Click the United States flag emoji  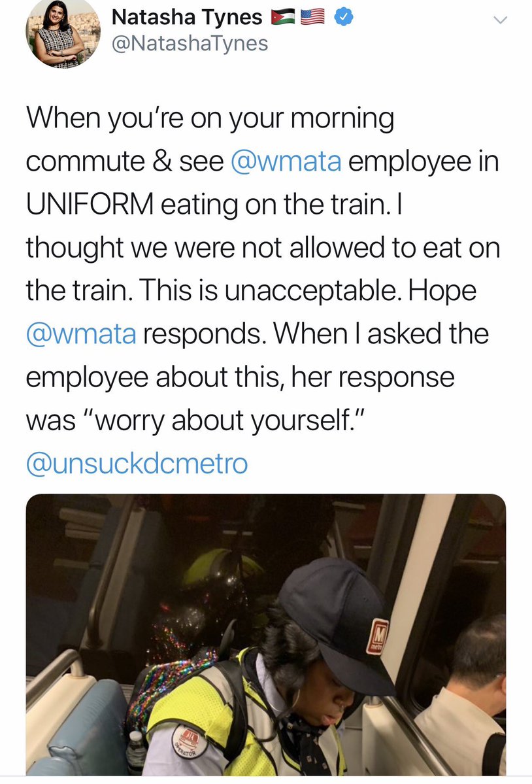pyautogui.click(x=314, y=18)
